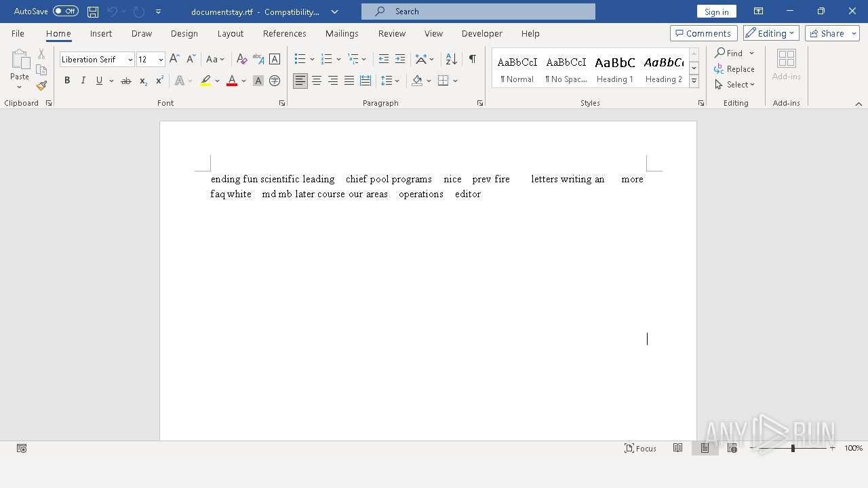The image size is (868, 488).
Task: Expand the Styles gallery More arrow
Action: 694,81
